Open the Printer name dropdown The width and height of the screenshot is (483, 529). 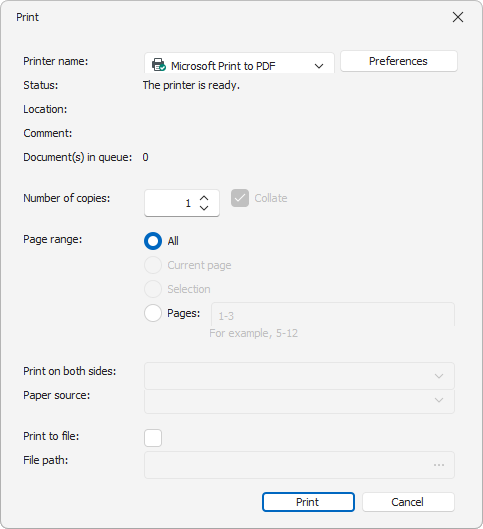click(239, 63)
